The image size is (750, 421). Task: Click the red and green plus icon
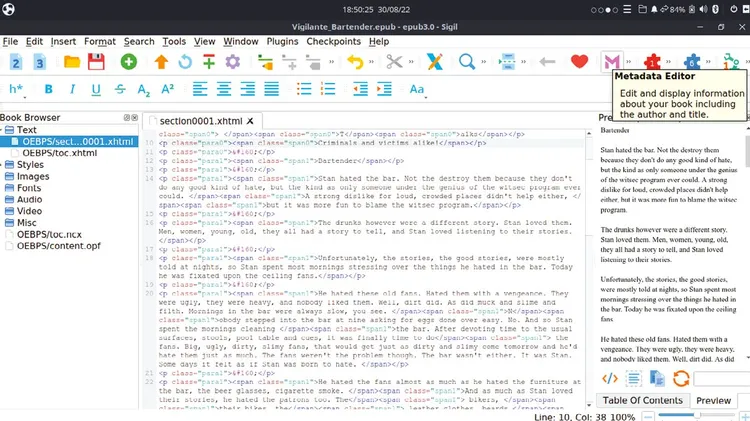click(209, 62)
